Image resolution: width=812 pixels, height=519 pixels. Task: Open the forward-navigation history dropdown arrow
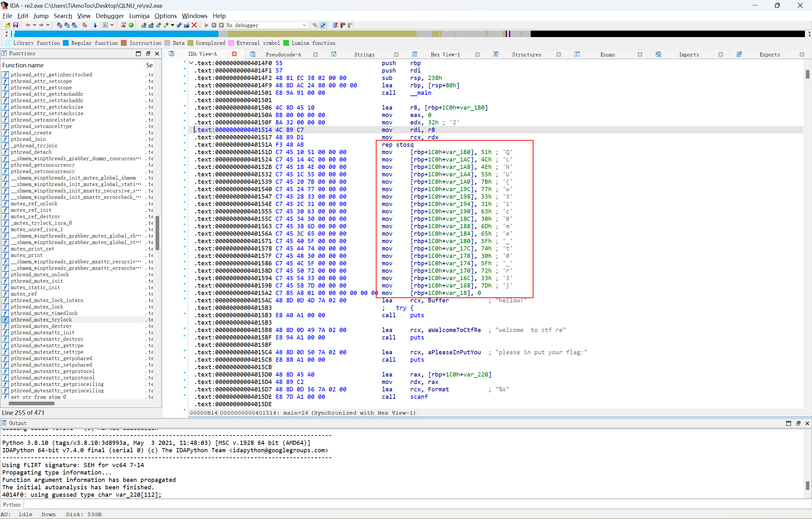pyautogui.click(x=48, y=25)
